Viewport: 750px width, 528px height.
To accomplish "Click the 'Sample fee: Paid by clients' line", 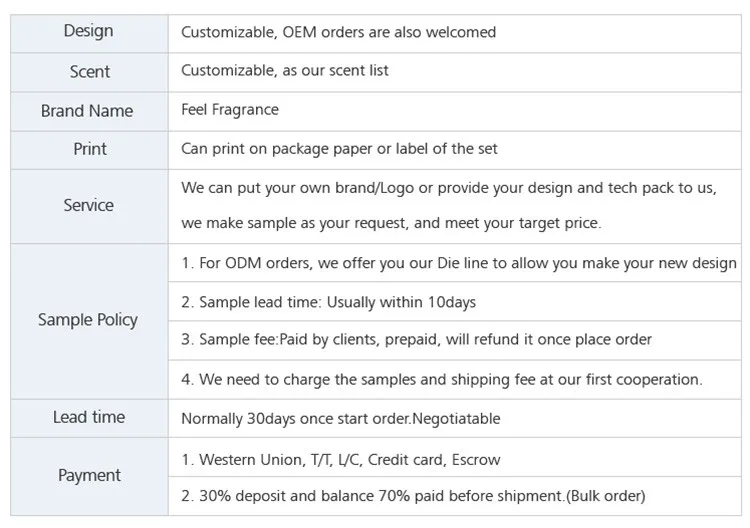I will tap(416, 340).
